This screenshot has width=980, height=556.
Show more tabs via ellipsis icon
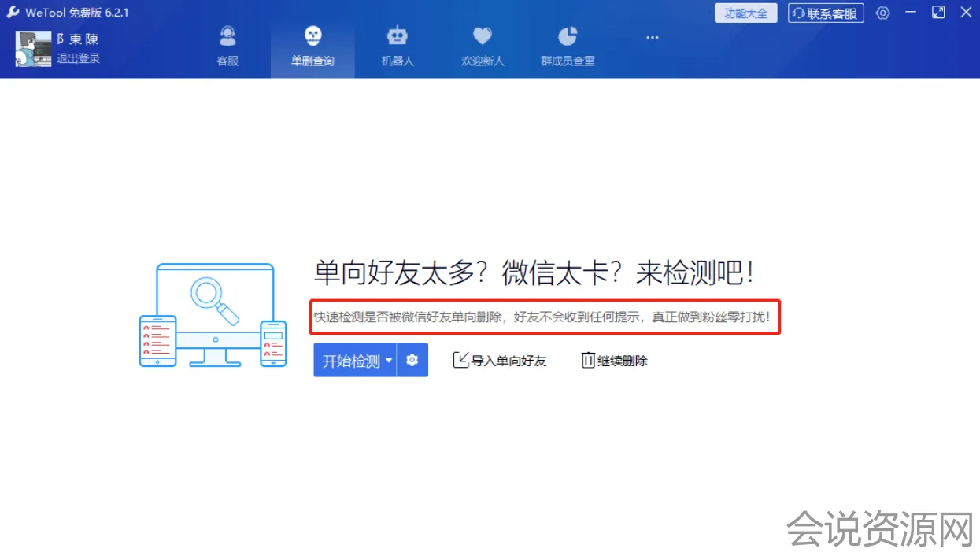[652, 38]
